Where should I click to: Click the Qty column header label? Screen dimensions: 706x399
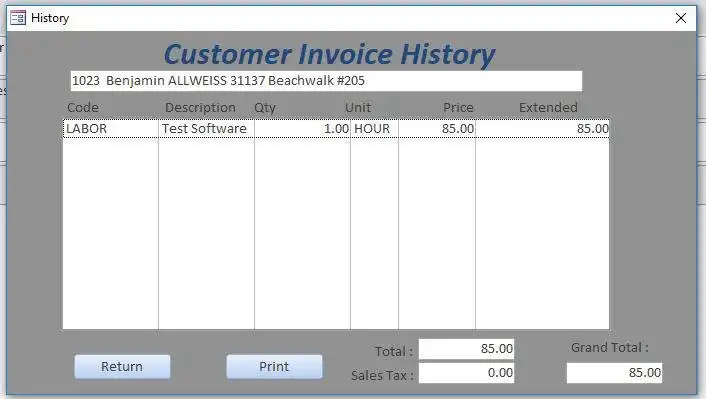[x=265, y=108]
